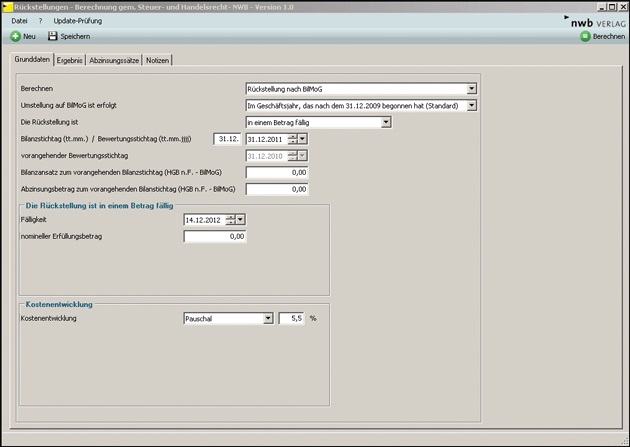Expand the Berechnen dropdown
Viewport: 630px width, 447px height.
(x=471, y=88)
